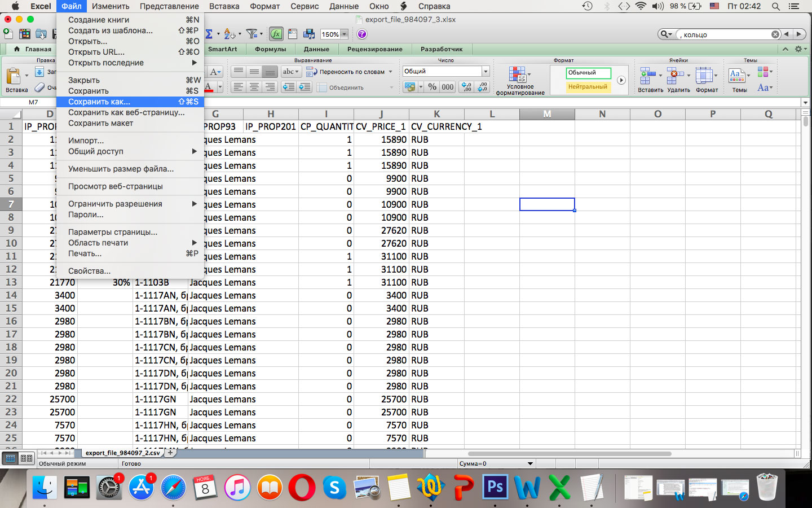Open the 'abc' text orientation dropdown
This screenshot has width=812, height=508.
coord(291,72)
